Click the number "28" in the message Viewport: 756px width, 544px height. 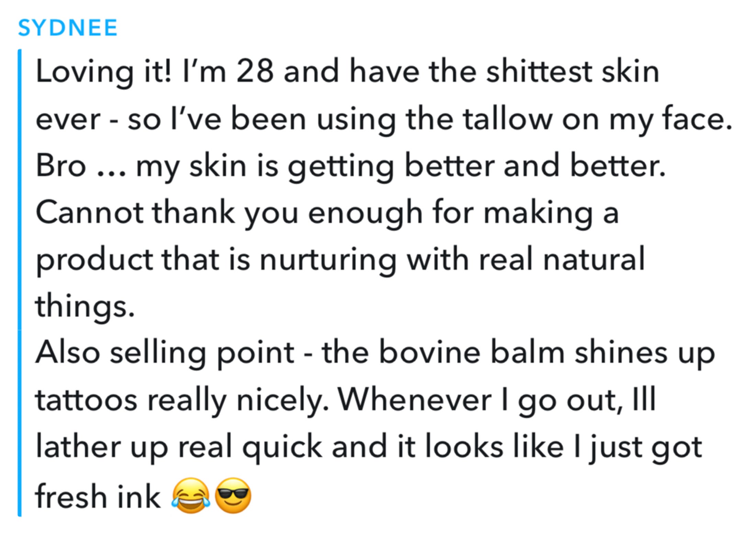point(255,71)
